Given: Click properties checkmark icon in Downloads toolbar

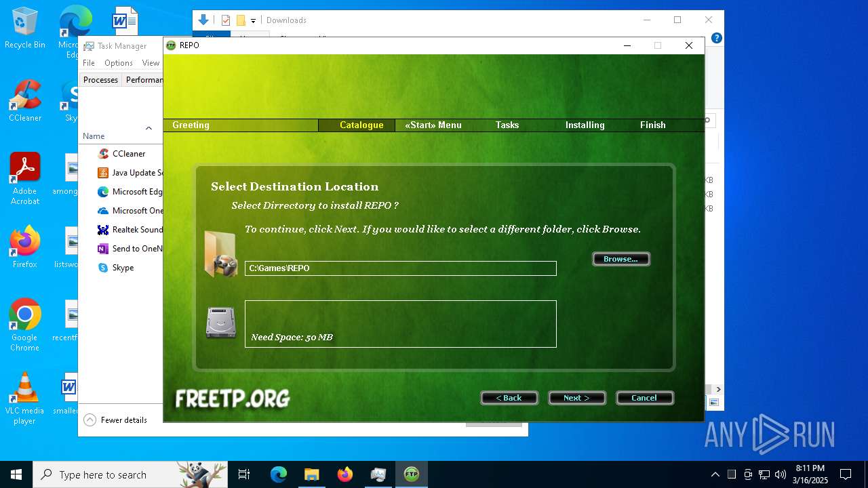Looking at the screenshot, I should [x=226, y=20].
